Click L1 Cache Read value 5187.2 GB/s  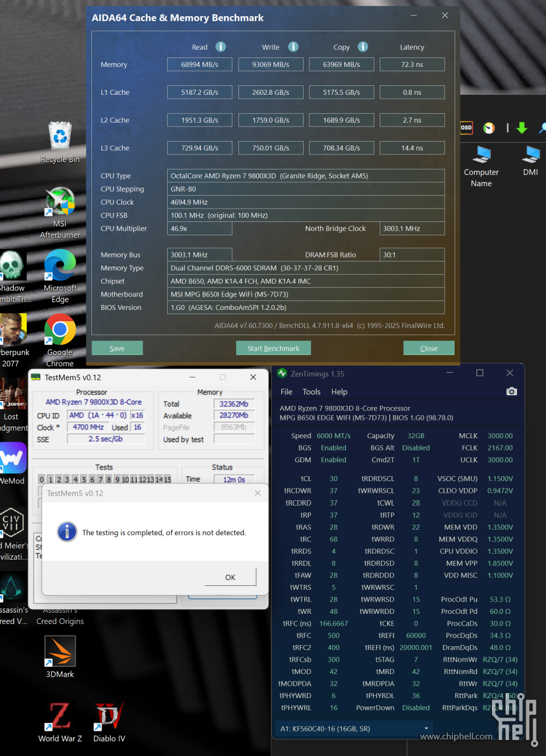tap(199, 92)
